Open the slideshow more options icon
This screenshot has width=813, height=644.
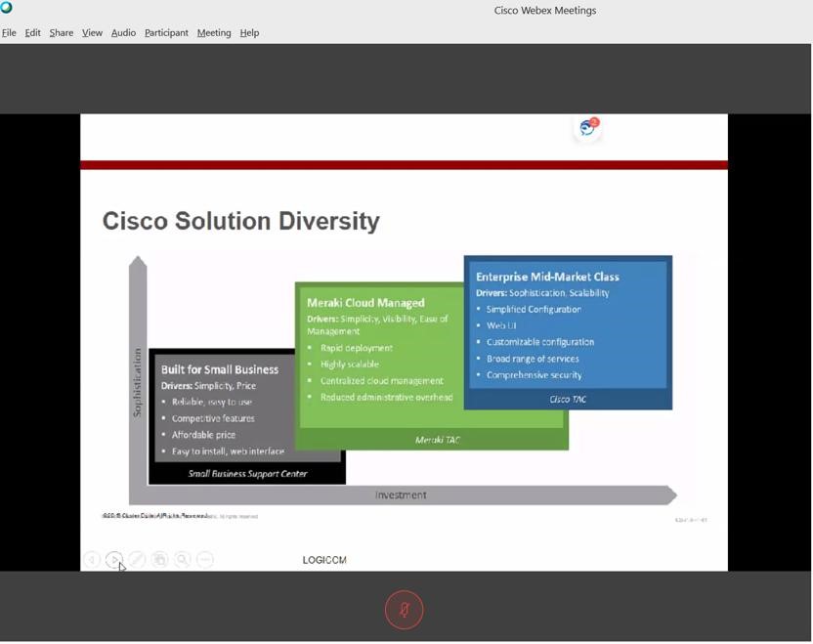pyautogui.click(x=205, y=560)
